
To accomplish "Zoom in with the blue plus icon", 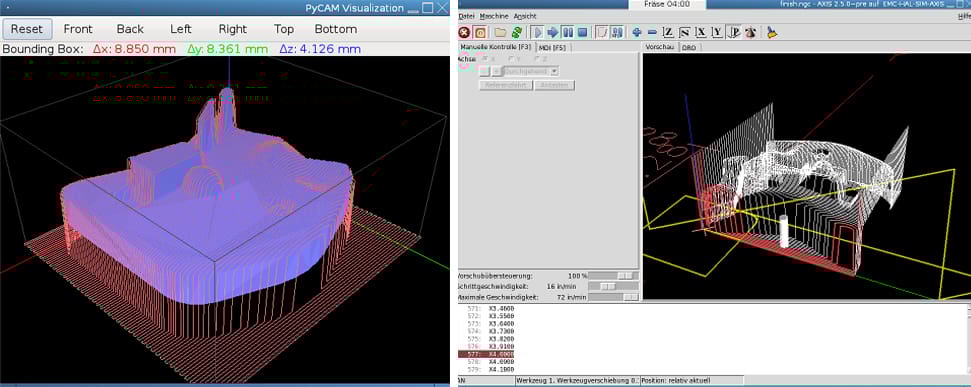I will pyautogui.click(x=637, y=32).
